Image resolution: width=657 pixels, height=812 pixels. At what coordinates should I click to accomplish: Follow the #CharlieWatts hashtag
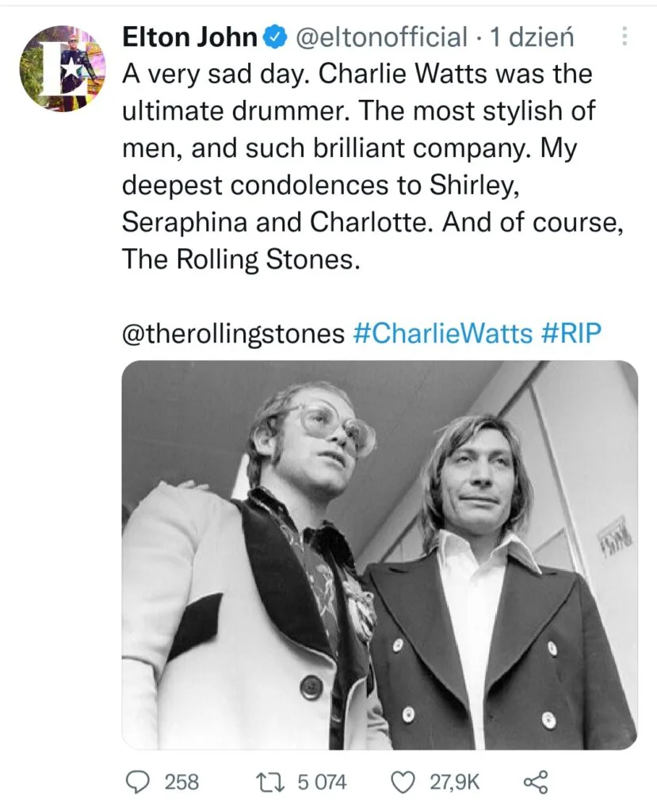tap(442, 333)
